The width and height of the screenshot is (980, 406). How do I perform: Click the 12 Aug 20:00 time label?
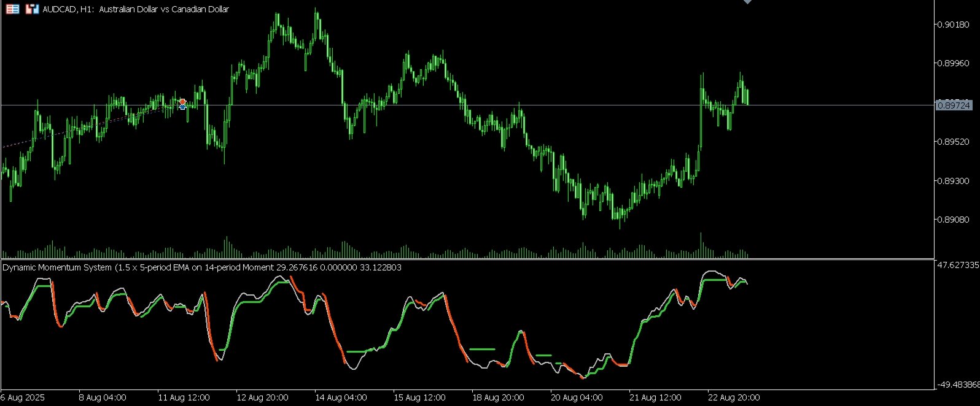pos(262,397)
